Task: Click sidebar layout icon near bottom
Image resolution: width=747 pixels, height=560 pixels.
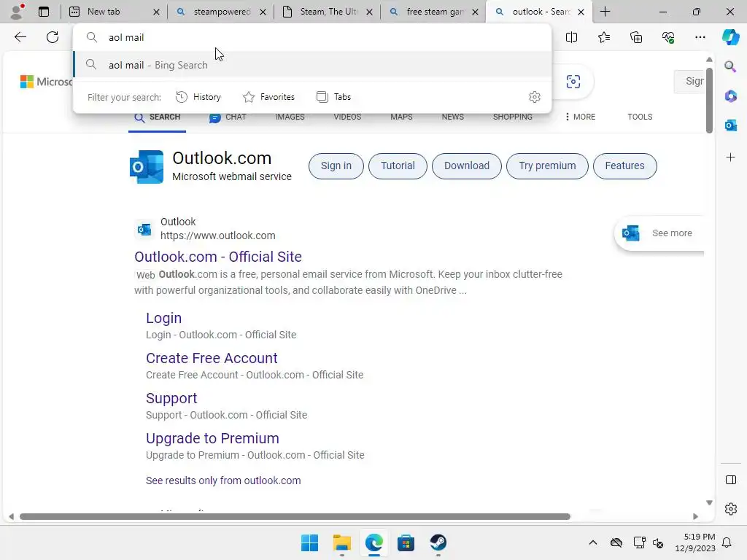Action: [730, 480]
